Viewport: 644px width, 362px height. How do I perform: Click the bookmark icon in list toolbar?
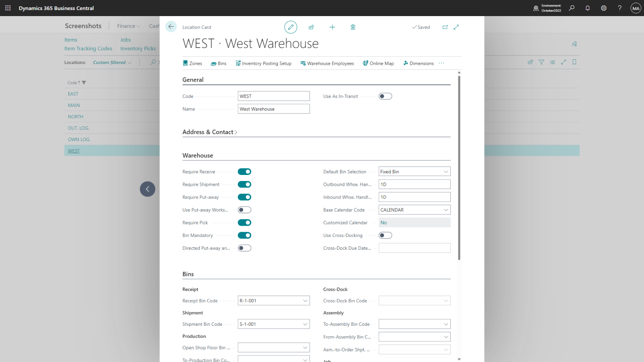coord(574,62)
